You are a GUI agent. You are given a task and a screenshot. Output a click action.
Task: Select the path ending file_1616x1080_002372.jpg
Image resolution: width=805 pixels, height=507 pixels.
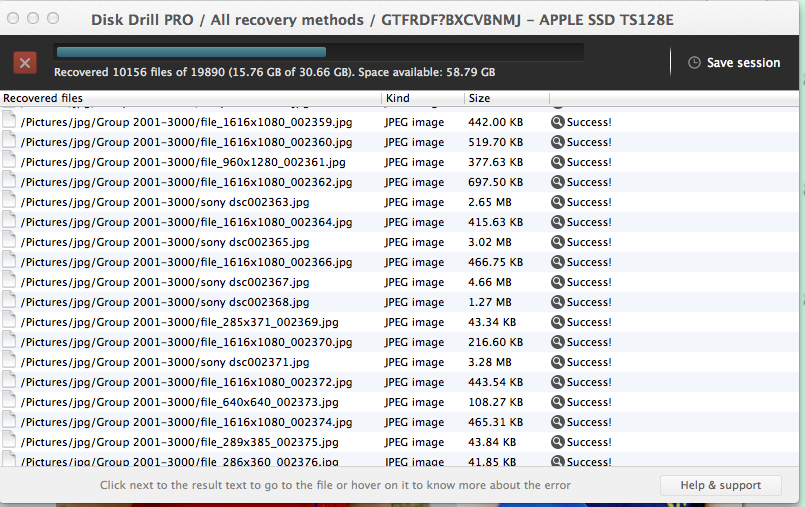point(186,382)
